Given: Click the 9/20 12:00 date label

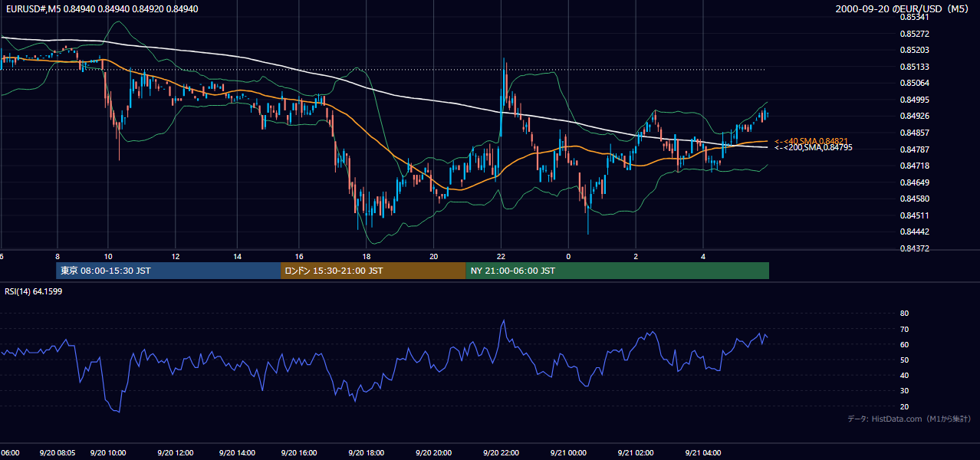Looking at the screenshot, I should [176, 452].
